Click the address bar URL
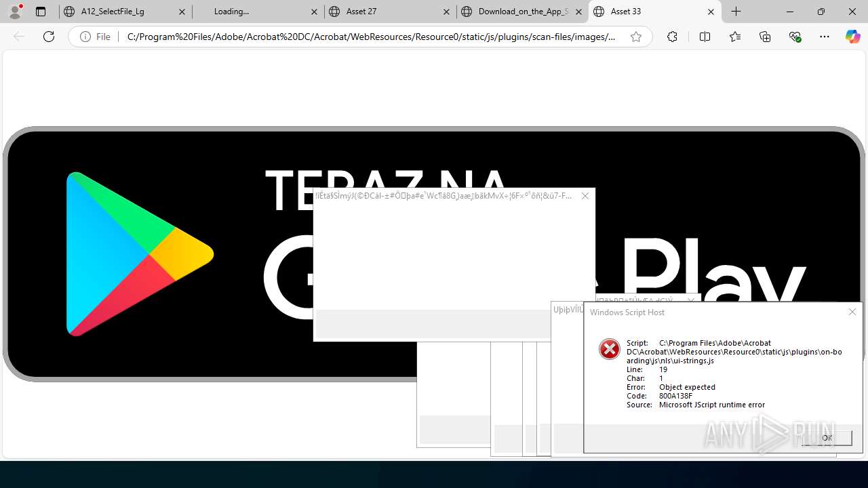This screenshot has height=488, width=868. click(371, 37)
